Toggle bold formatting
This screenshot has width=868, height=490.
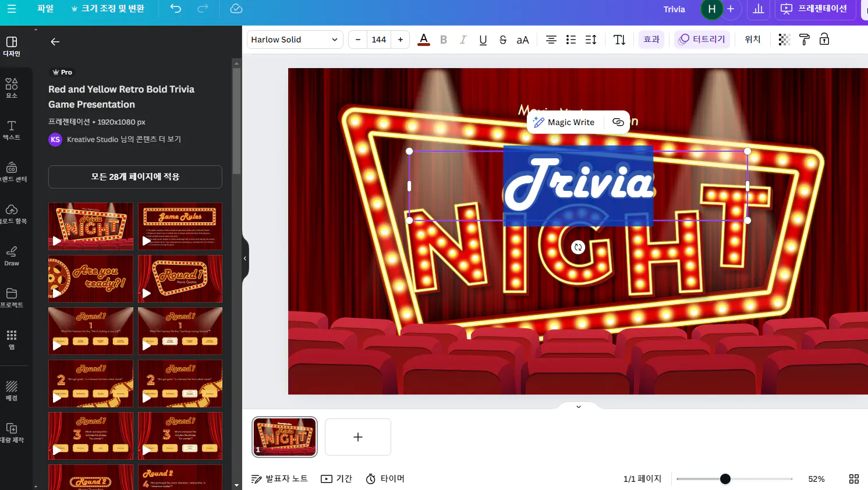[x=444, y=40]
